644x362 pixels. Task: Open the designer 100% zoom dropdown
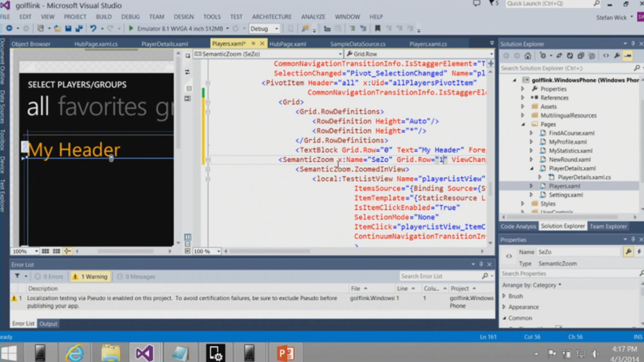(x=36, y=251)
